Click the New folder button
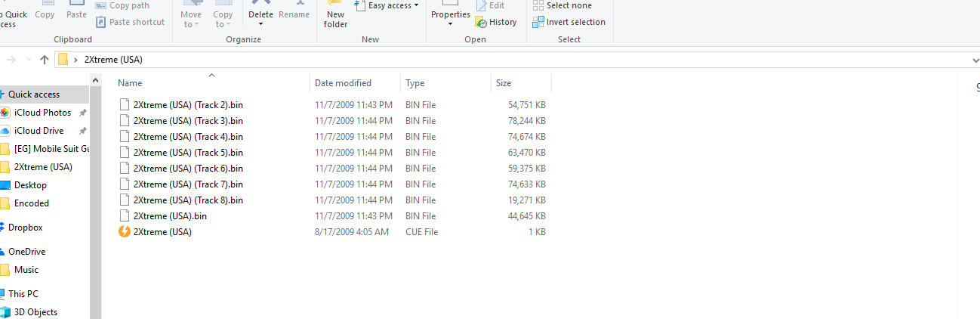Viewport: 980px width, 319px height. pyautogui.click(x=336, y=15)
